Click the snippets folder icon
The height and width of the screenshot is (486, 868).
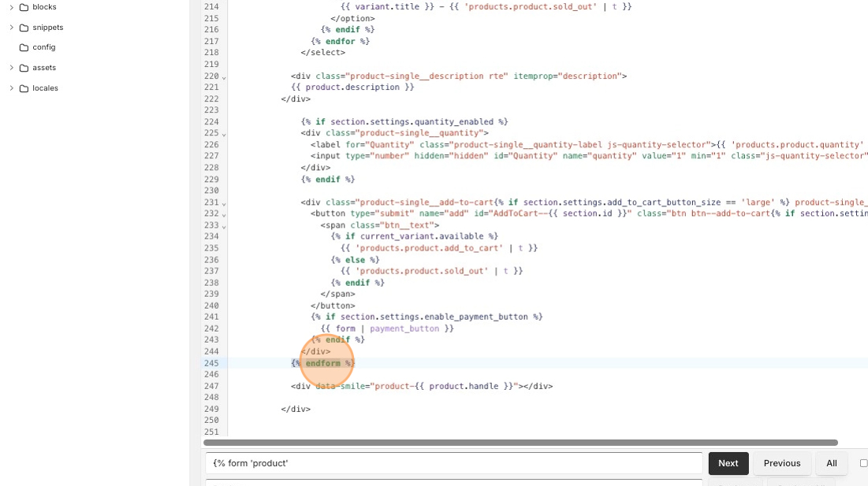[24, 28]
